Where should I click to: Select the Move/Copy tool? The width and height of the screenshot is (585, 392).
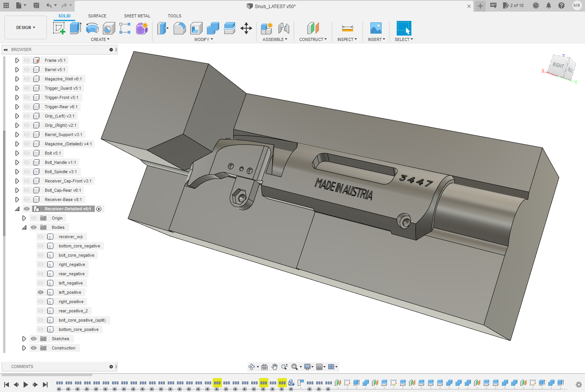(x=246, y=28)
